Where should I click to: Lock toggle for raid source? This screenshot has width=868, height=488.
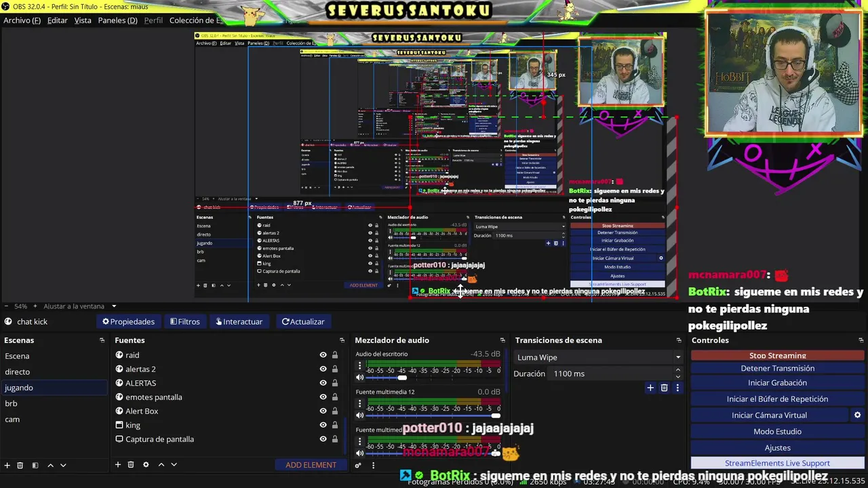point(334,355)
